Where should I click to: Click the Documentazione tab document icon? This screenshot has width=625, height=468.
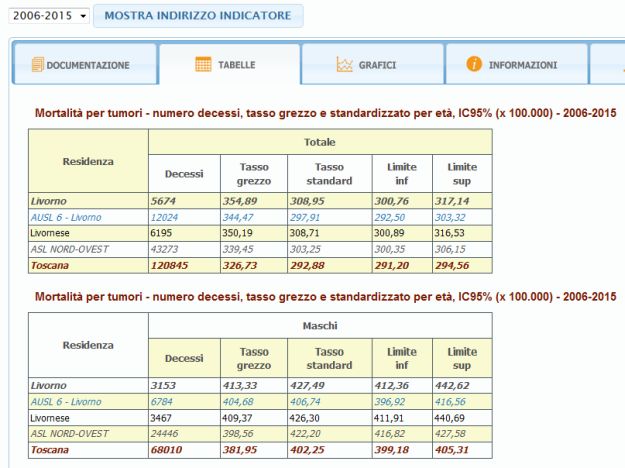[x=38, y=65]
